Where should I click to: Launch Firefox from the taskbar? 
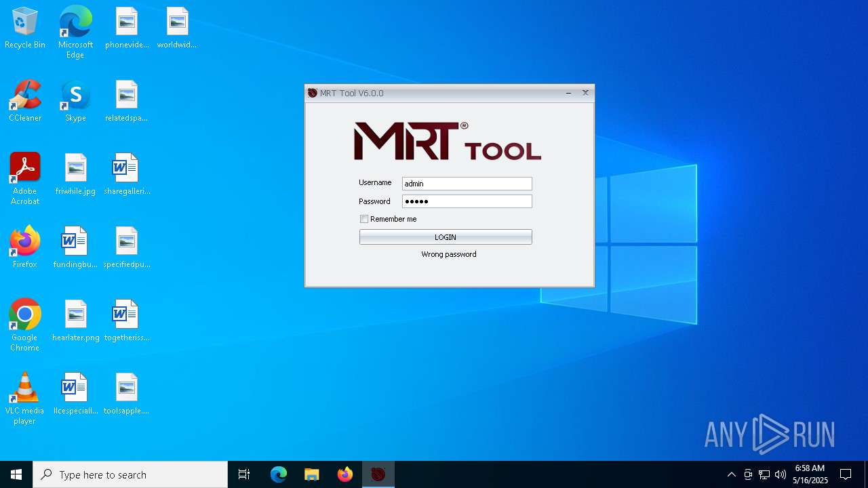click(345, 474)
